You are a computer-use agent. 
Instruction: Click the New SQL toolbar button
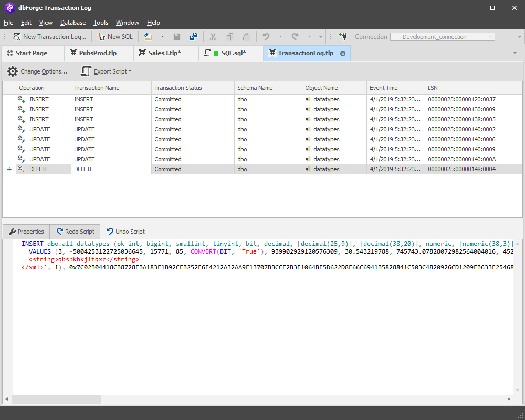click(x=115, y=37)
